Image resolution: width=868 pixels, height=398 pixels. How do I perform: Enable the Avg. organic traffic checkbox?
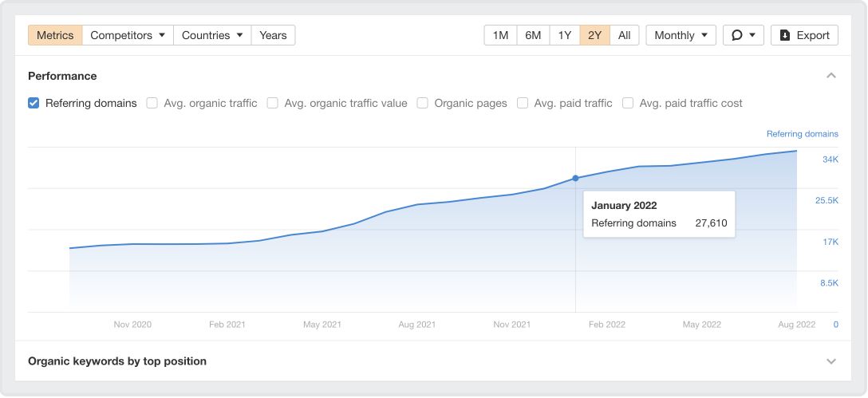[152, 103]
